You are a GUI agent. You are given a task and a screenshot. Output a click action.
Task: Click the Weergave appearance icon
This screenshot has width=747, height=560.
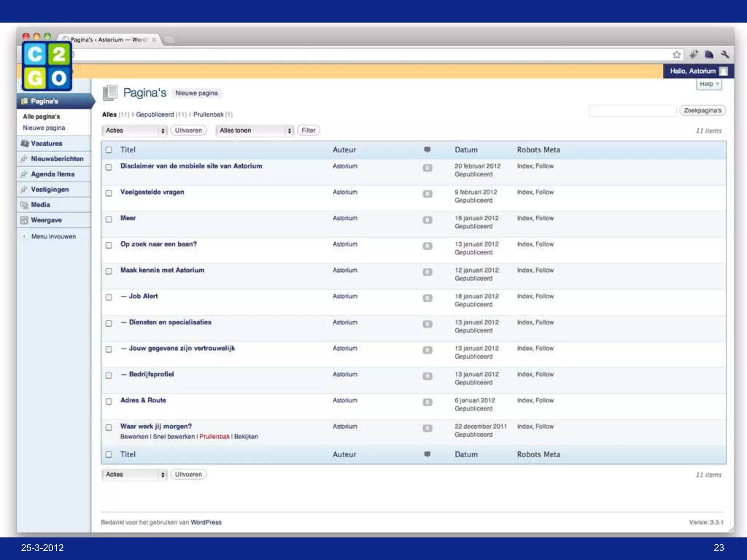(24, 220)
